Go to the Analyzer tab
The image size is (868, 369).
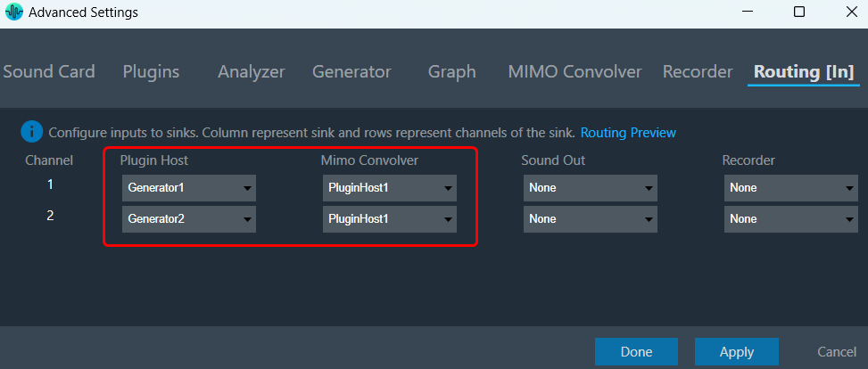click(252, 71)
